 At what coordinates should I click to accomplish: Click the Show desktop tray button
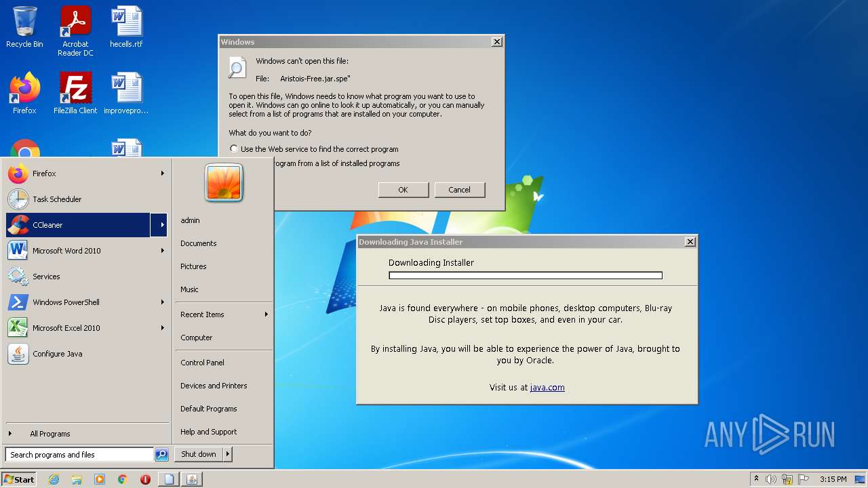860,479
